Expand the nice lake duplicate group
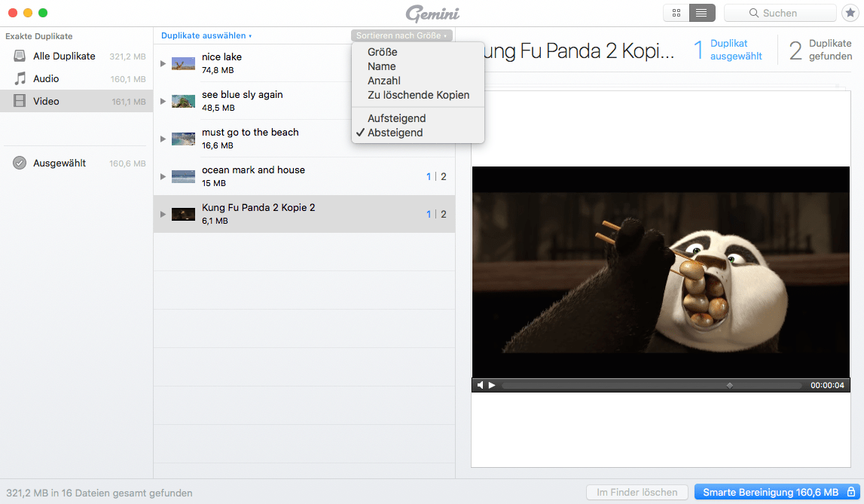The image size is (864, 504). pyautogui.click(x=163, y=63)
